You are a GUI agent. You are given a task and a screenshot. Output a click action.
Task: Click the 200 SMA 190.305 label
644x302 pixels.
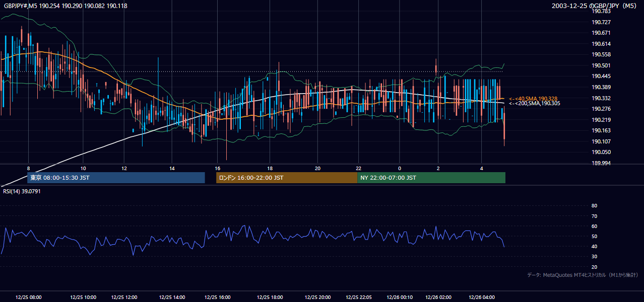point(535,103)
